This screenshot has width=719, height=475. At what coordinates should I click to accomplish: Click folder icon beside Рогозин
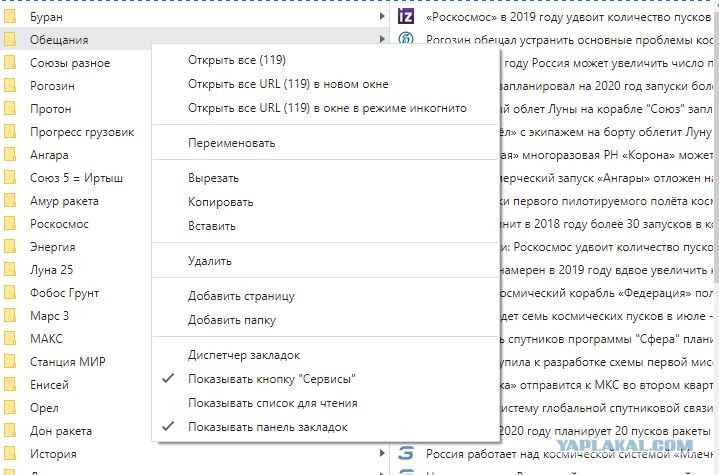pyautogui.click(x=10, y=86)
